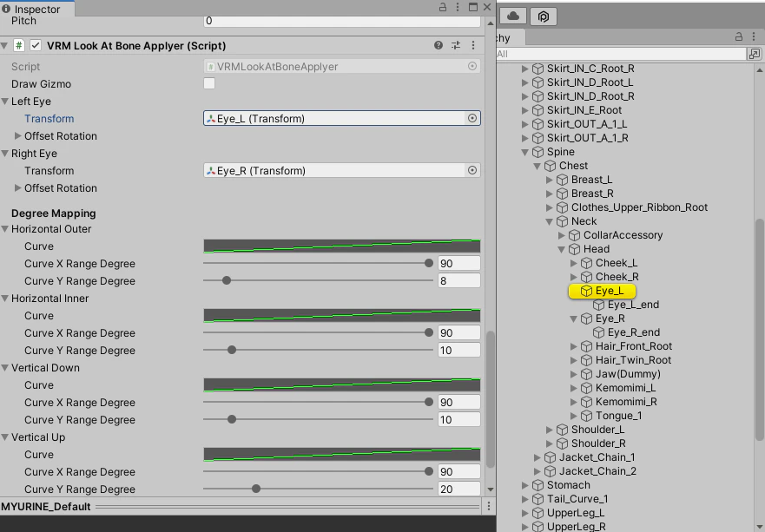Open object picker for Right Eye Transform
Viewport: 765px width, 532px height.
coord(472,171)
